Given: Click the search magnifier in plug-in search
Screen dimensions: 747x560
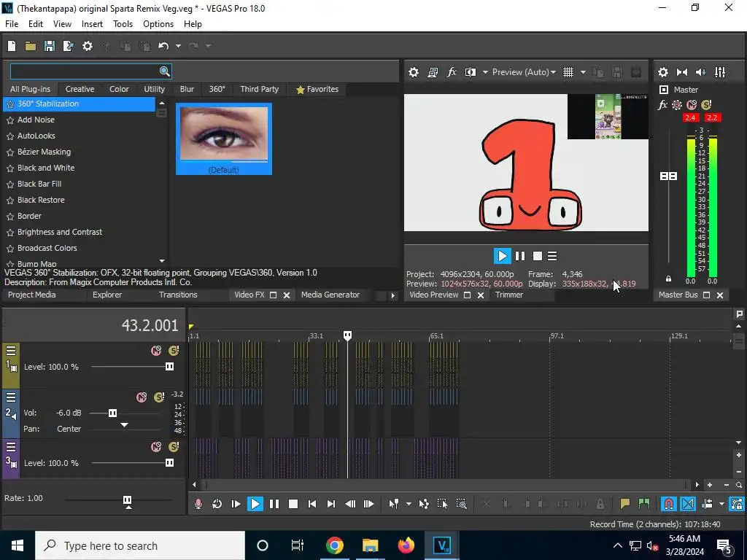Looking at the screenshot, I should [164, 71].
